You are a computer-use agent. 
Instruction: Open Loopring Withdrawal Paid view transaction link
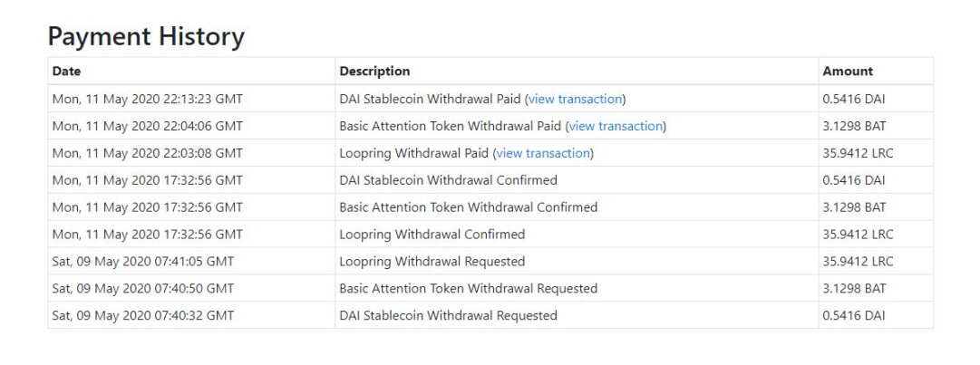point(543,153)
